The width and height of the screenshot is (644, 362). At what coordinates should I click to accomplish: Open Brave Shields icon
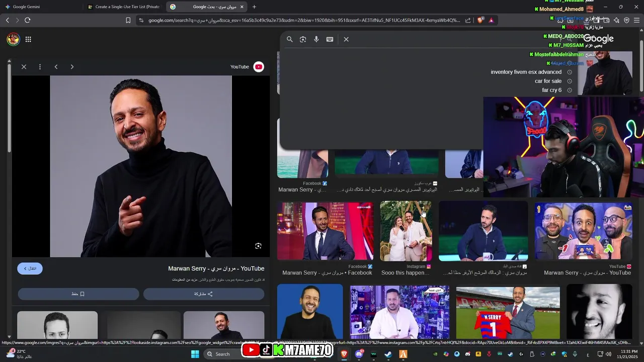480,20
